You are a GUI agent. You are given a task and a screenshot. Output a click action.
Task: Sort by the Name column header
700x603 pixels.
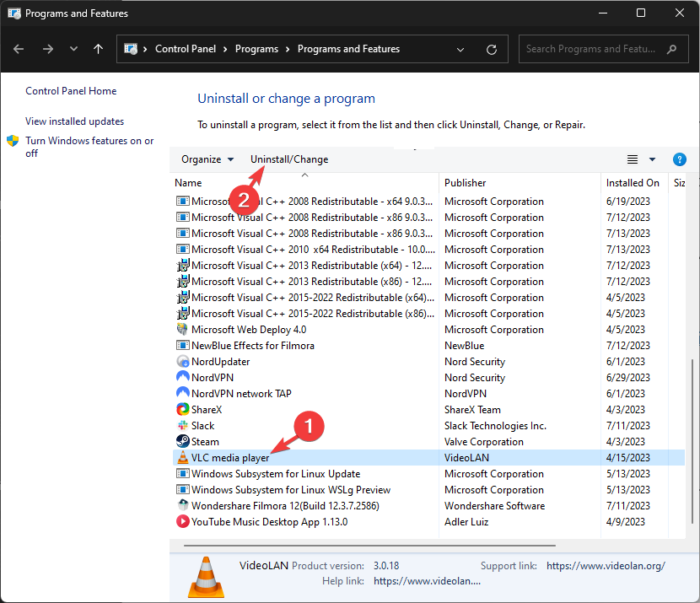(x=188, y=183)
